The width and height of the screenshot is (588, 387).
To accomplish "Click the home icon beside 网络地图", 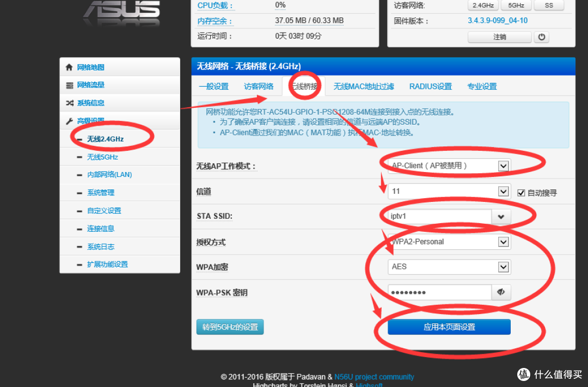I will coord(69,67).
